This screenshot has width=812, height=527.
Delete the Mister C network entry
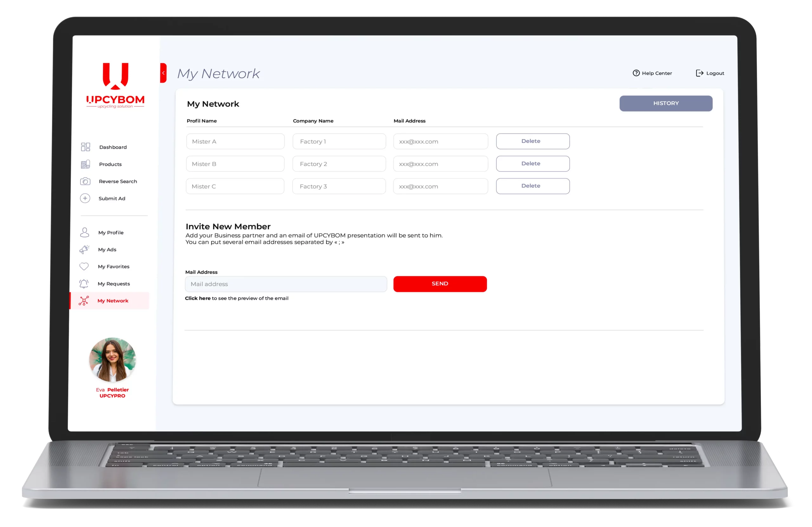[533, 186]
